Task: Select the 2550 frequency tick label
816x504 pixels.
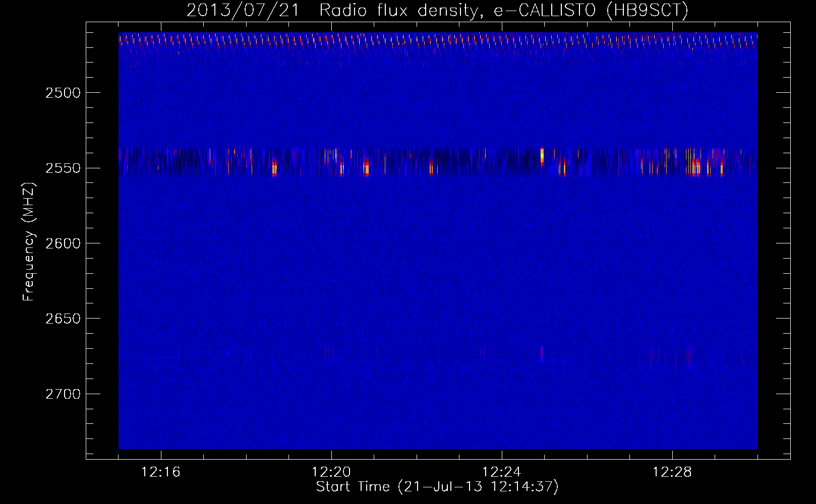Action: tap(63, 168)
